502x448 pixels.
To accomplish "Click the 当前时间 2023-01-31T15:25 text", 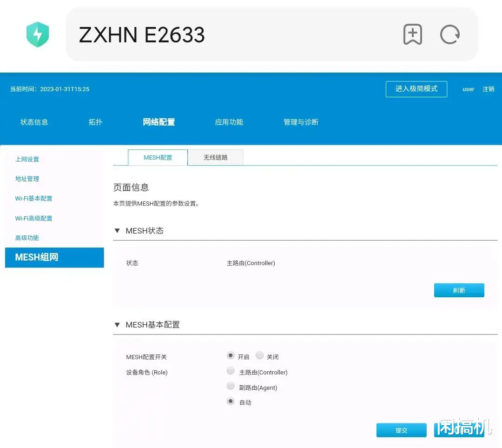I will 50,89.
